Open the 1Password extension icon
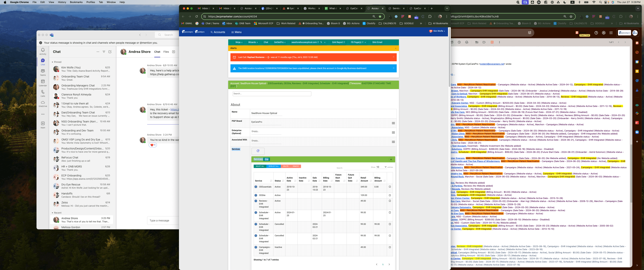644x270 pixels. [396, 16]
